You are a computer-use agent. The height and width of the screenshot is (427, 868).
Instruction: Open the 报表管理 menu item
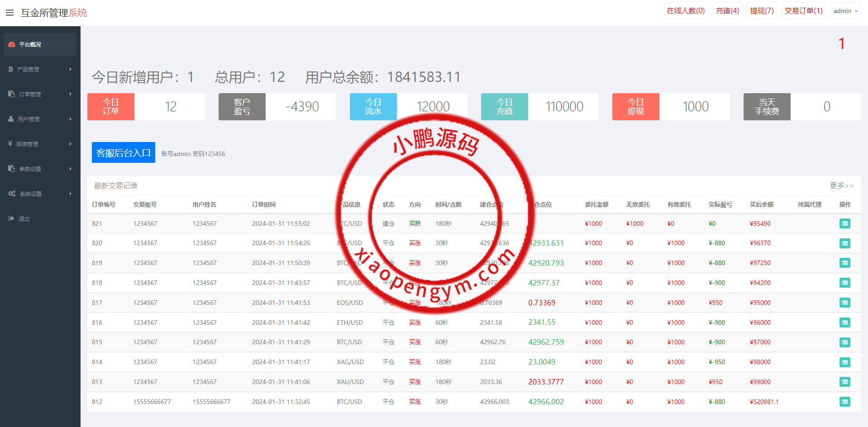40,144
